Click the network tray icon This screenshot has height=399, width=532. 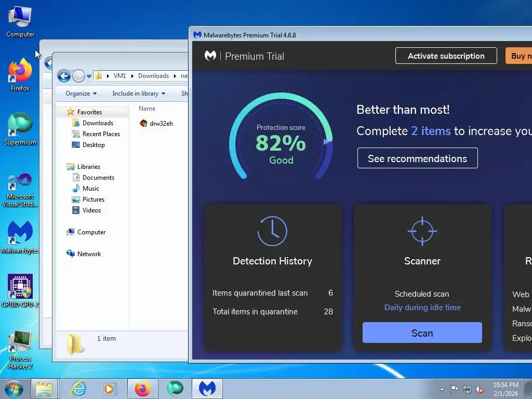[x=467, y=389]
